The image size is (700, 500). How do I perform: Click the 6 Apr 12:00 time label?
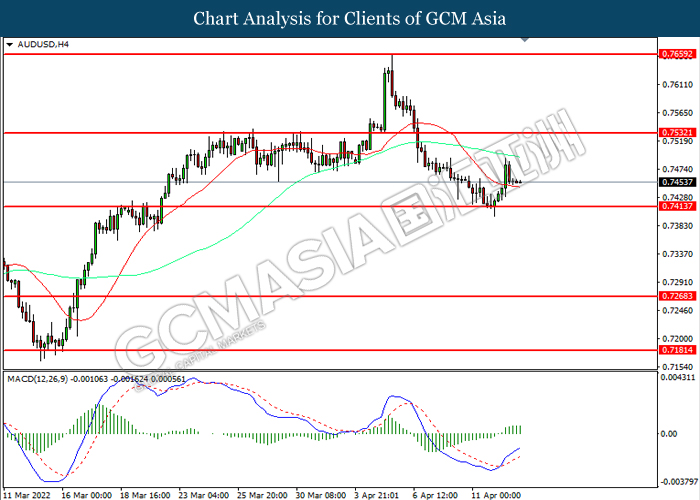pyautogui.click(x=436, y=496)
